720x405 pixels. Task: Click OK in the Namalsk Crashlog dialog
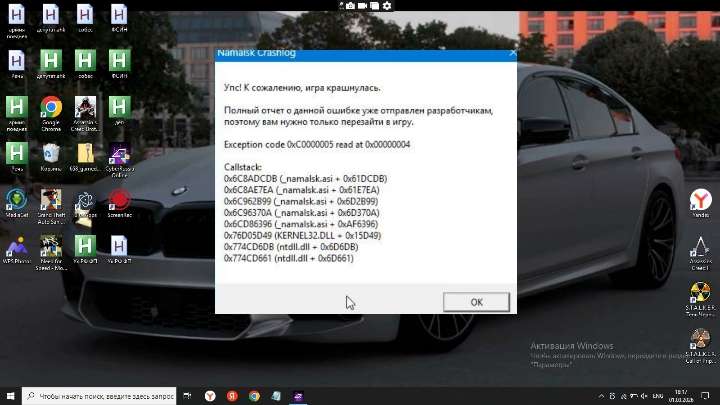click(476, 301)
